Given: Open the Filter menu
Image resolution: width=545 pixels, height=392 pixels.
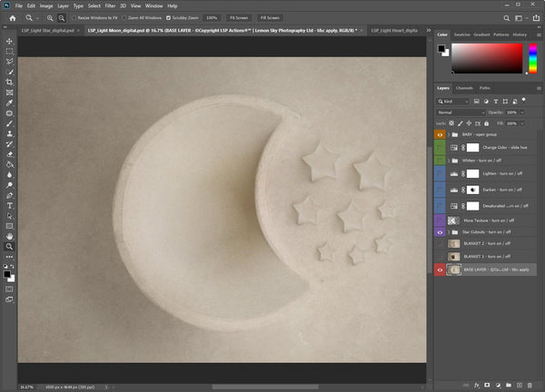Looking at the screenshot, I should tap(110, 5).
